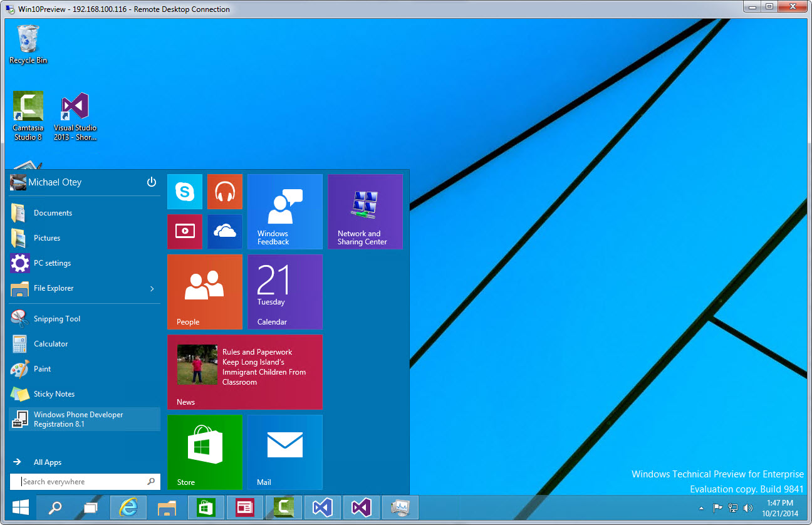Viewport: 812px width, 525px height.
Task: Open Internet Explorer from the taskbar
Action: [x=128, y=507]
